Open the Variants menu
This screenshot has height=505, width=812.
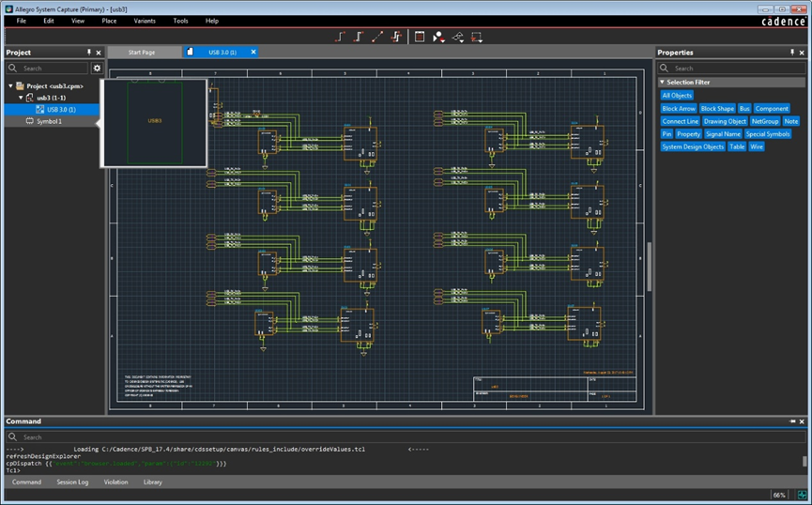point(143,21)
